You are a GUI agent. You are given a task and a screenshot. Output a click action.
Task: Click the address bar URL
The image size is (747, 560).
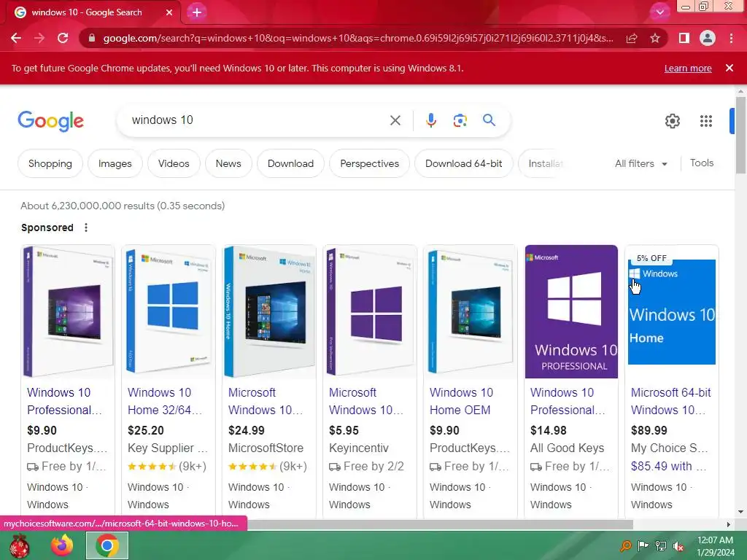[358, 38]
